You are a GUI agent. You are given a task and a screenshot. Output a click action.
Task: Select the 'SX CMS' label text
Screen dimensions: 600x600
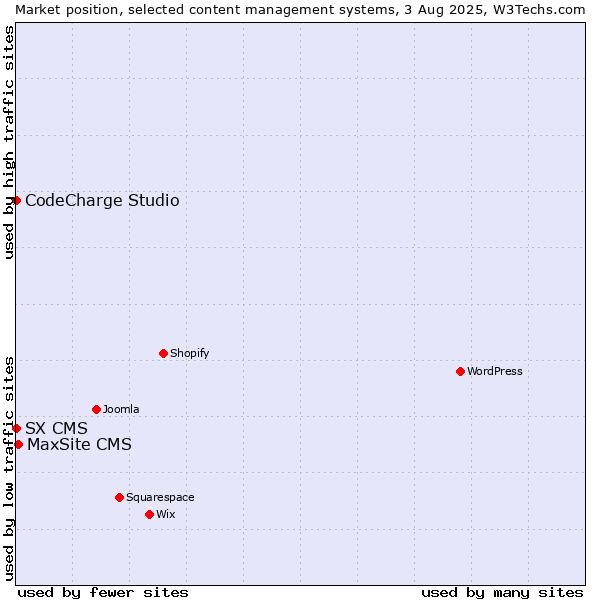pyautogui.click(x=56, y=428)
